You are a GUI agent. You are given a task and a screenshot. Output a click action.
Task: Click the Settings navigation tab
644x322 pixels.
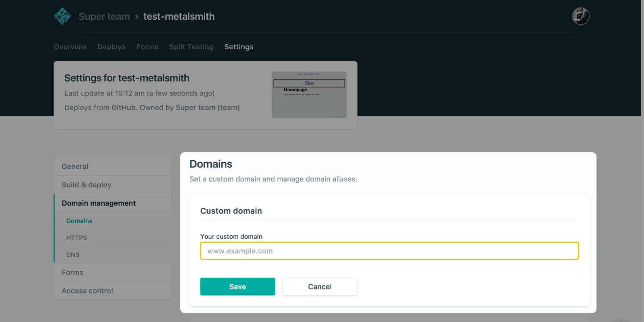point(239,47)
